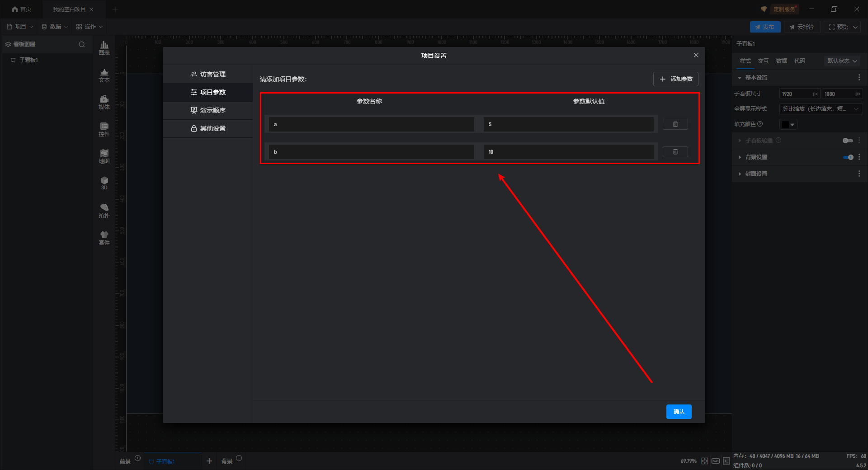The height and width of the screenshot is (470, 868).
Task: Select 项目参数 in settings sidebar
Action: tap(208, 92)
